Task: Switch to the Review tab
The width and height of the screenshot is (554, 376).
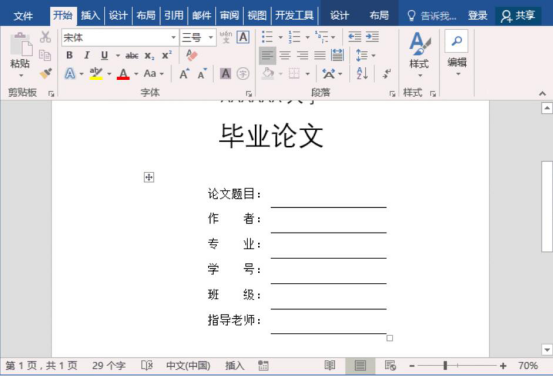Action: click(229, 15)
